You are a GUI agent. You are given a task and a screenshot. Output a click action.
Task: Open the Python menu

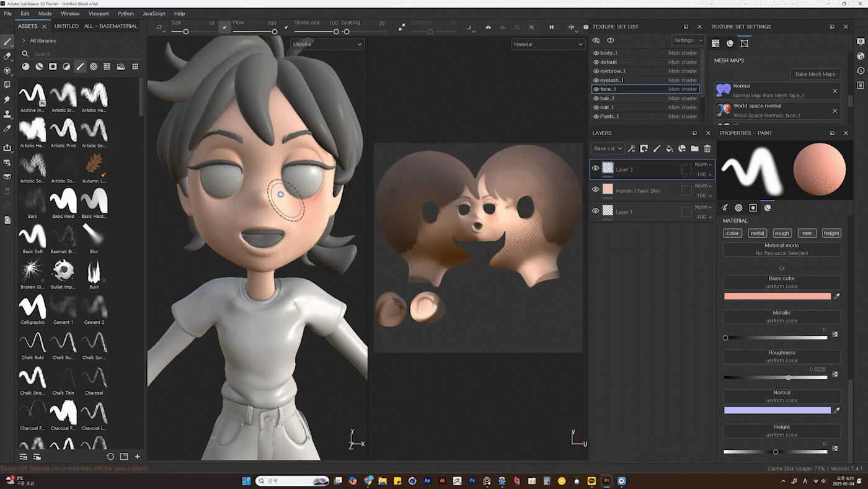click(126, 13)
